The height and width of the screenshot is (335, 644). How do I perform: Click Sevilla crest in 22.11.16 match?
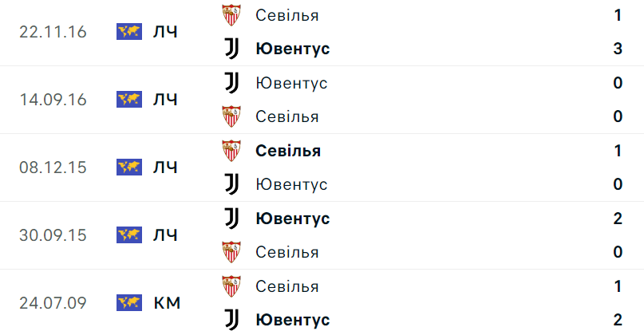point(231,15)
